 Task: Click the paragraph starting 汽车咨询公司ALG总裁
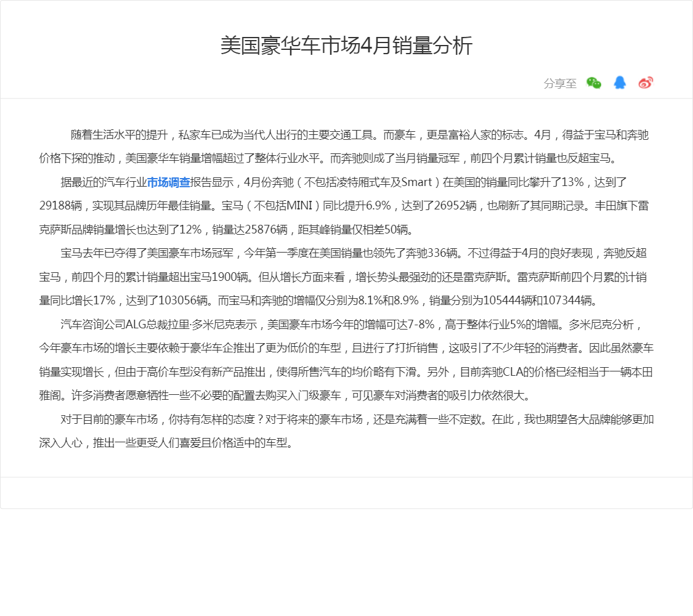(x=346, y=360)
